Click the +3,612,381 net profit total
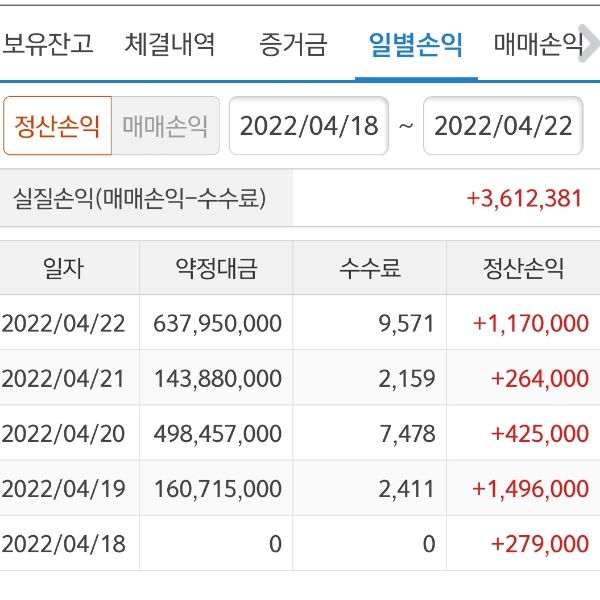Viewport: 600px width, 600px height. click(x=524, y=197)
